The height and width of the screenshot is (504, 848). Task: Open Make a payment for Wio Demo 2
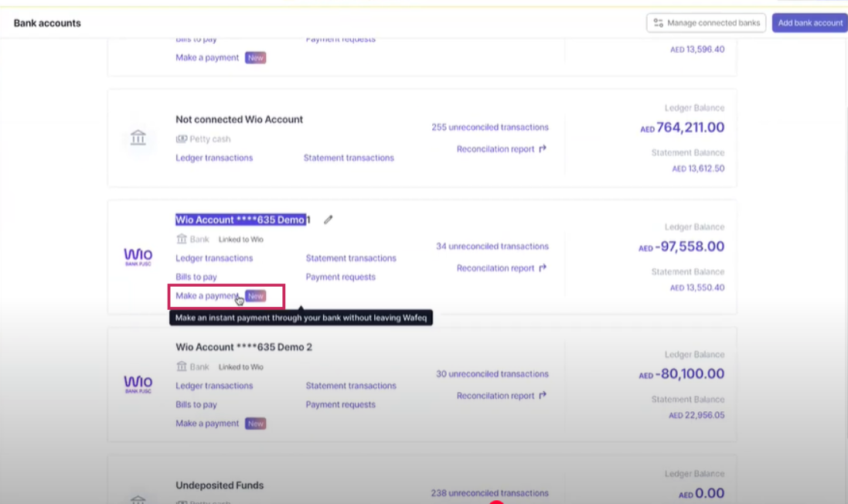point(206,424)
